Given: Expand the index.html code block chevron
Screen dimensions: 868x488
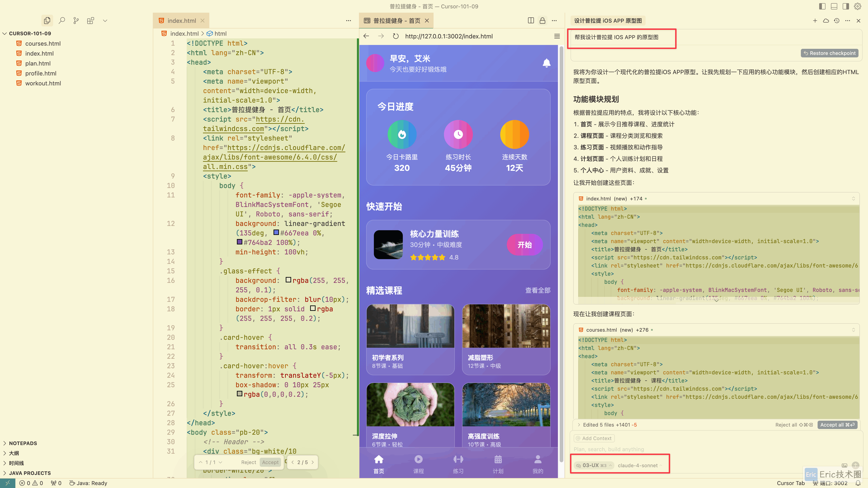Looking at the screenshot, I should (x=854, y=199).
